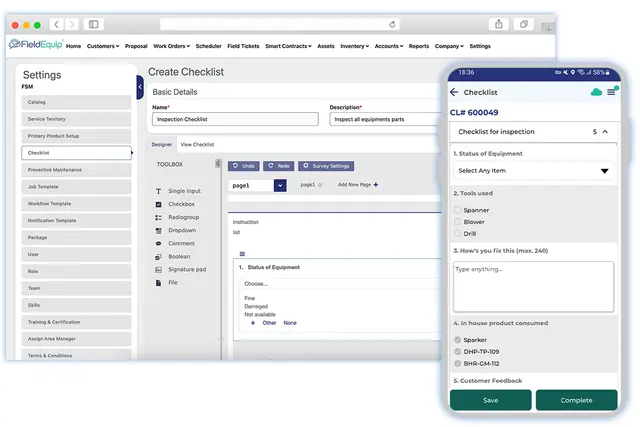The width and height of the screenshot is (640, 427).
Task: Tap the back arrow on mobile Checklist
Action: pyautogui.click(x=454, y=92)
